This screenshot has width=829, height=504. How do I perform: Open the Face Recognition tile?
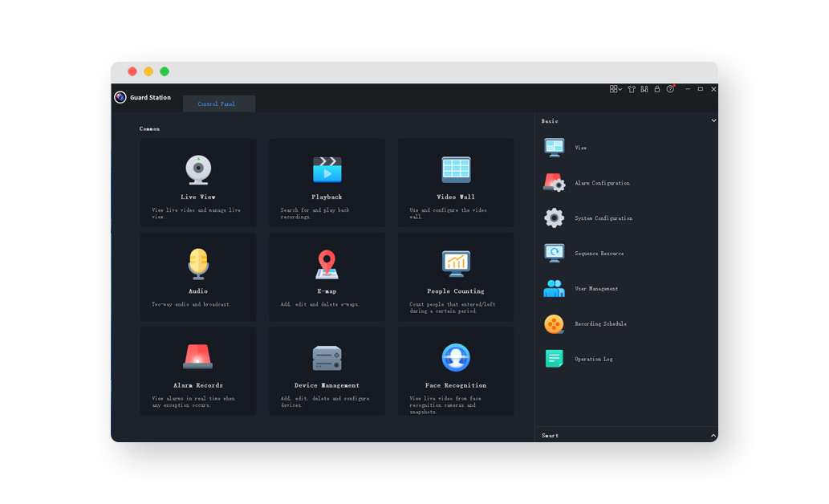tap(456, 371)
